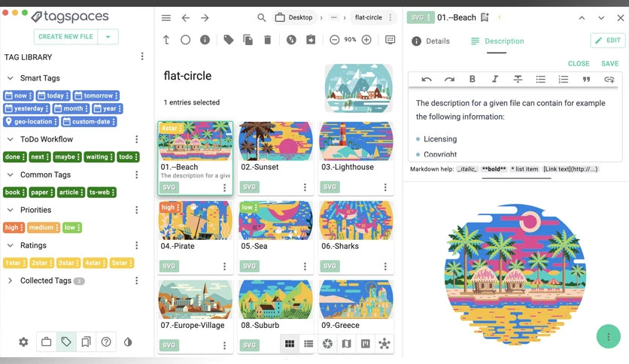Click the bold formatting button
This screenshot has height=364, width=629.
tap(473, 79)
